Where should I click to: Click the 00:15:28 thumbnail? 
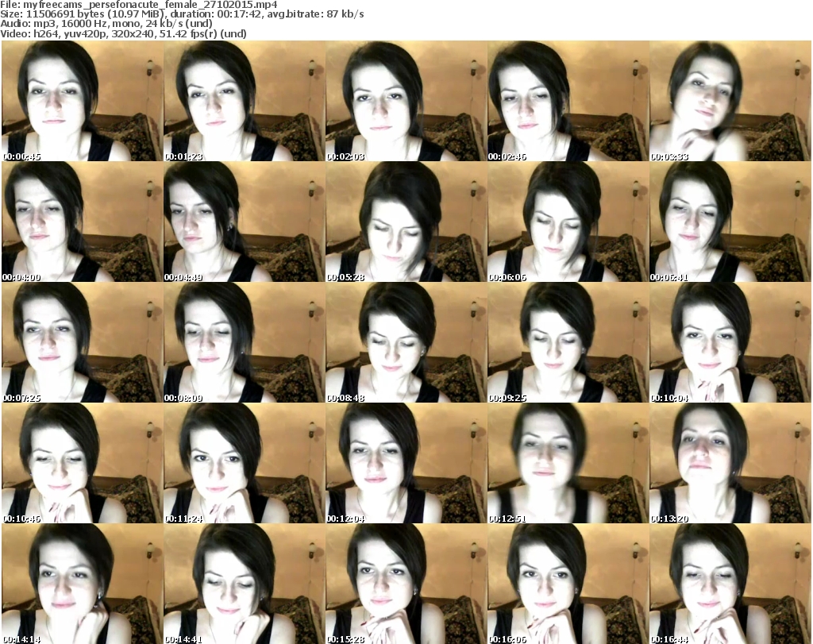[406, 584]
